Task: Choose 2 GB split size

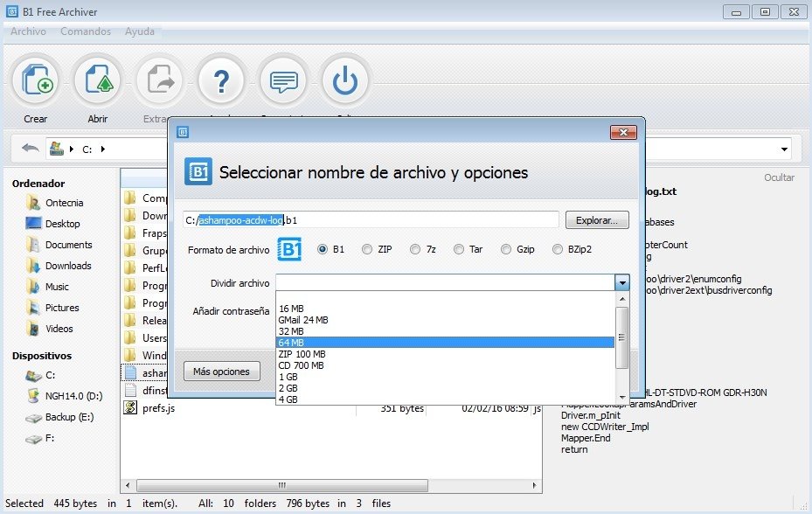Action: [446, 388]
